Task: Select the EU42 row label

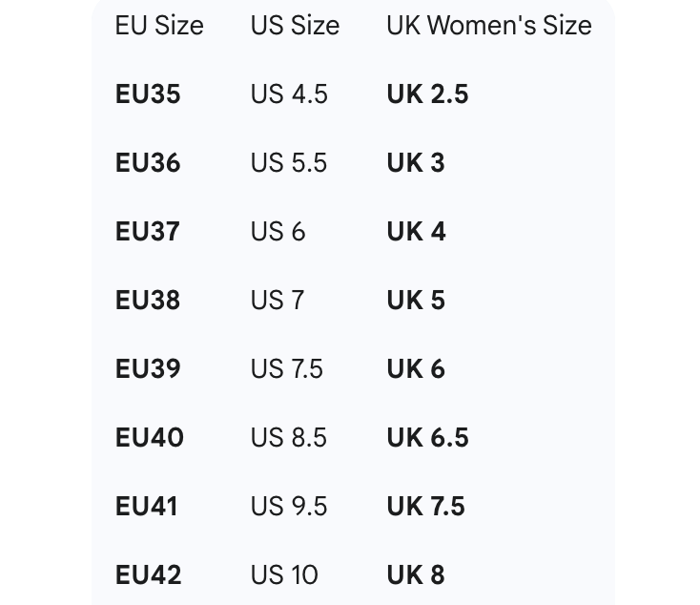Action: pyautogui.click(x=148, y=575)
